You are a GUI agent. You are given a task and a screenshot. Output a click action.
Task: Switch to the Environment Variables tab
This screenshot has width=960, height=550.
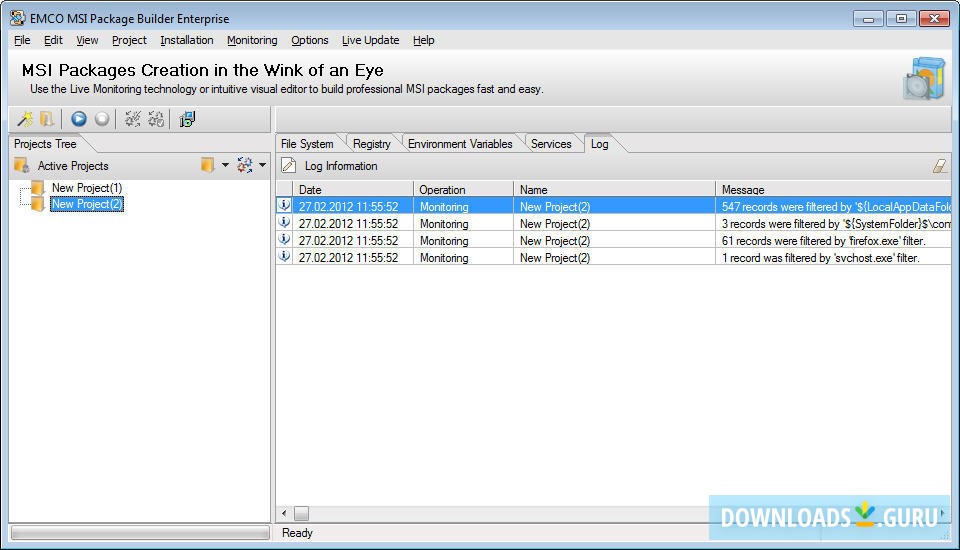click(460, 144)
